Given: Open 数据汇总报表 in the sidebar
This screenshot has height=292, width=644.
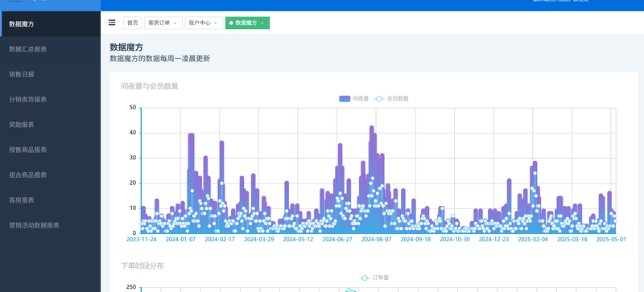Looking at the screenshot, I should tap(50, 49).
